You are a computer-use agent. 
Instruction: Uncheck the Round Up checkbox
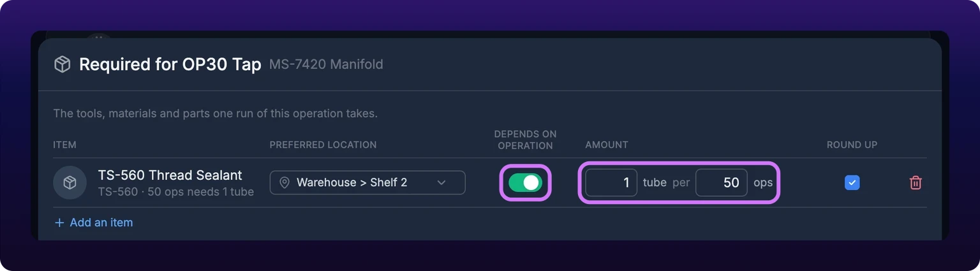click(852, 183)
